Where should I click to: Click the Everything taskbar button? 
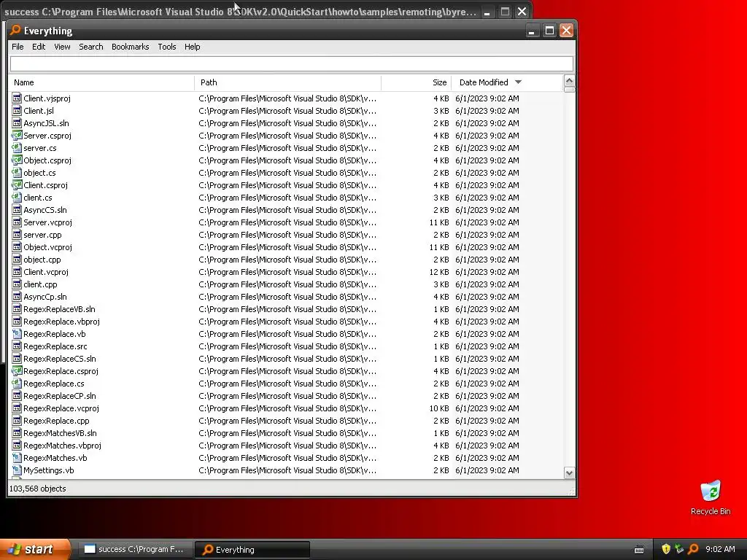[x=252, y=549]
